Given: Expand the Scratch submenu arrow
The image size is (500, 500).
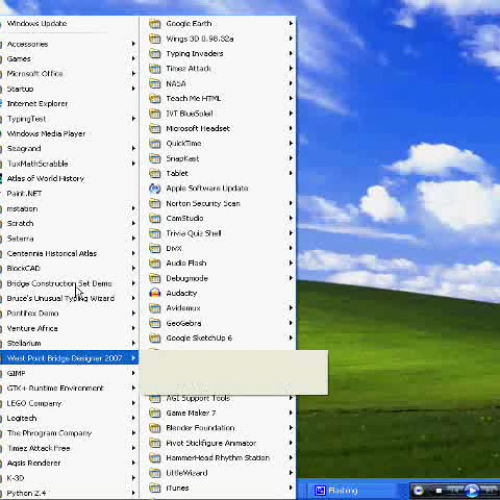Looking at the screenshot, I should tap(133, 223).
